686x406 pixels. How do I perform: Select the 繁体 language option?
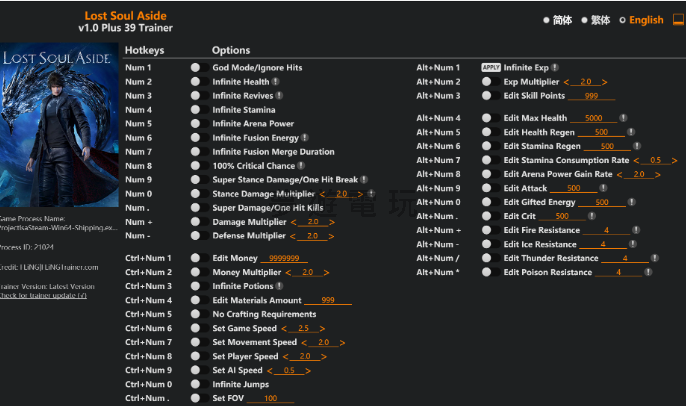596,20
